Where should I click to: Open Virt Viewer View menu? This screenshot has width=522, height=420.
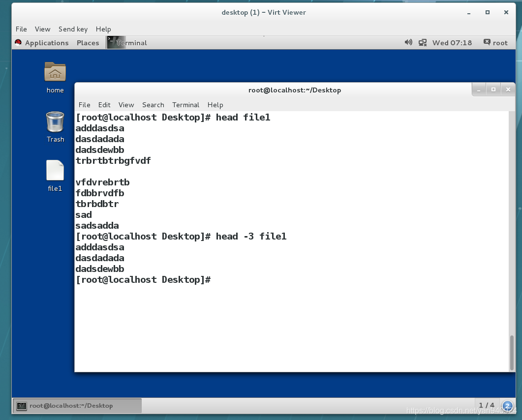[x=43, y=29]
